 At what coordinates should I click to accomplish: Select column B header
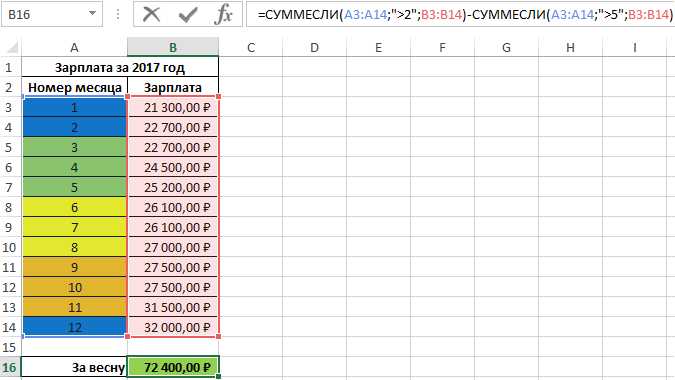173,47
